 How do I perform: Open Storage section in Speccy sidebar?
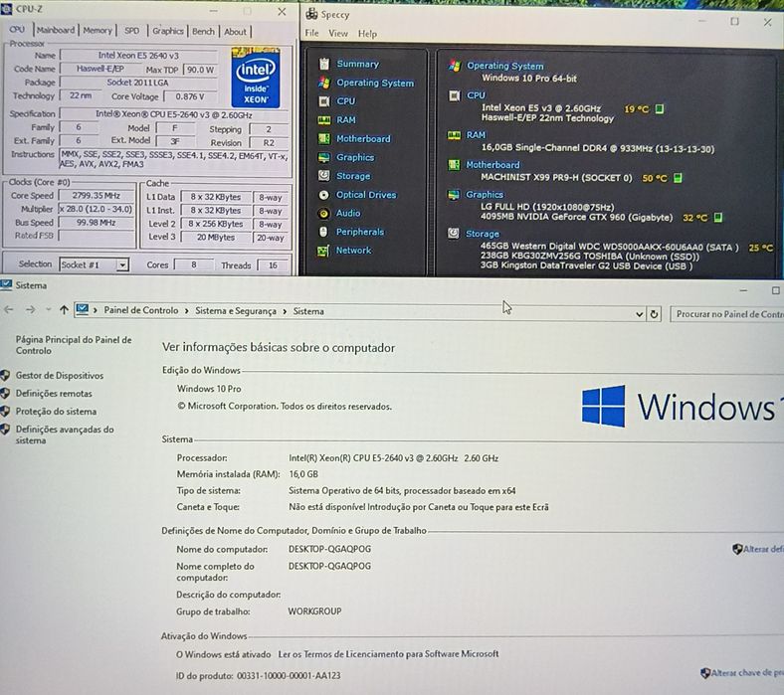[353, 176]
